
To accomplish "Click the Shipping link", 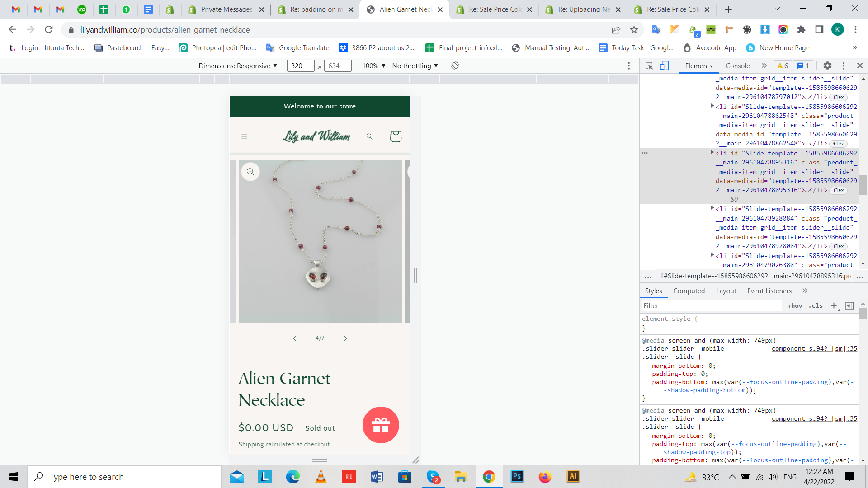I will tap(251, 445).
